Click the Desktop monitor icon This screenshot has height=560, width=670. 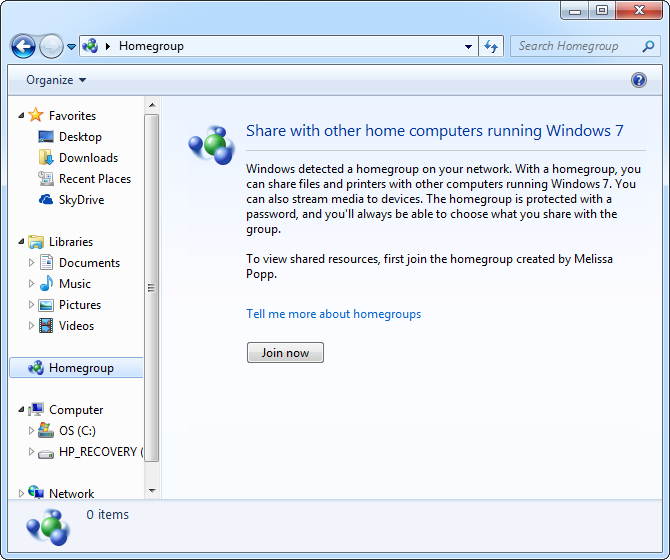(x=46, y=137)
